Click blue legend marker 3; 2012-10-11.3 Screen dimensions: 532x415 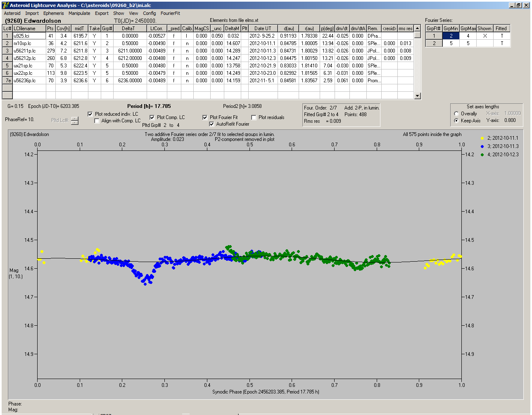point(483,146)
